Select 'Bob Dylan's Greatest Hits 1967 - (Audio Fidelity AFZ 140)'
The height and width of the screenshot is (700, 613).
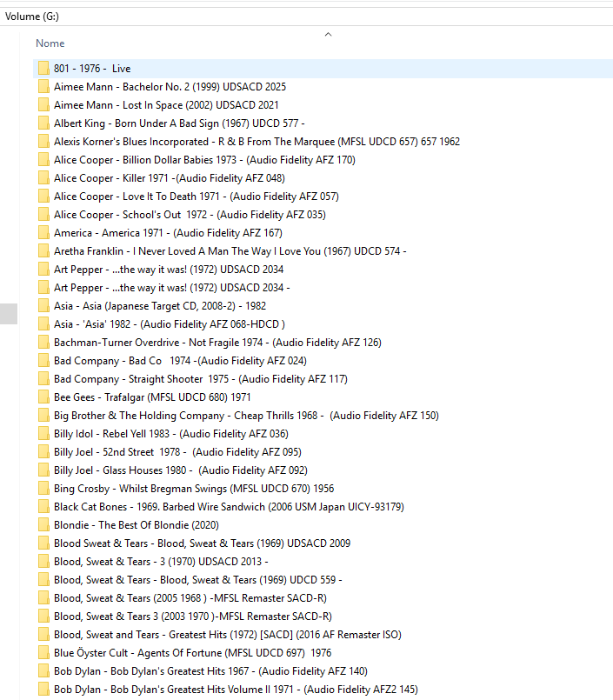click(239, 671)
